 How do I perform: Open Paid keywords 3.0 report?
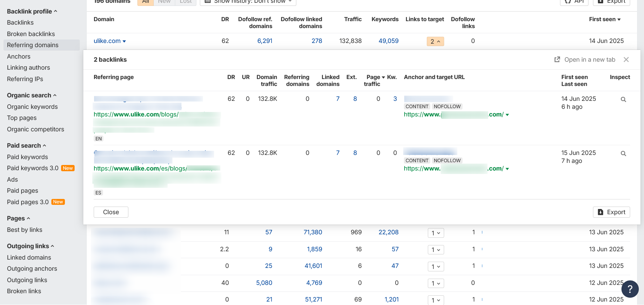click(33, 168)
